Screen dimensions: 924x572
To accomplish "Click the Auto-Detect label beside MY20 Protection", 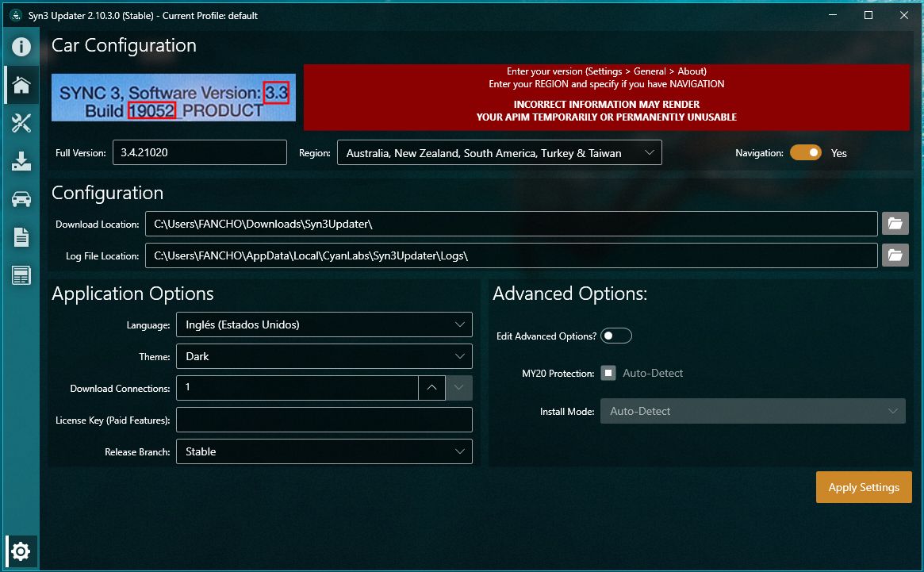I will [653, 373].
